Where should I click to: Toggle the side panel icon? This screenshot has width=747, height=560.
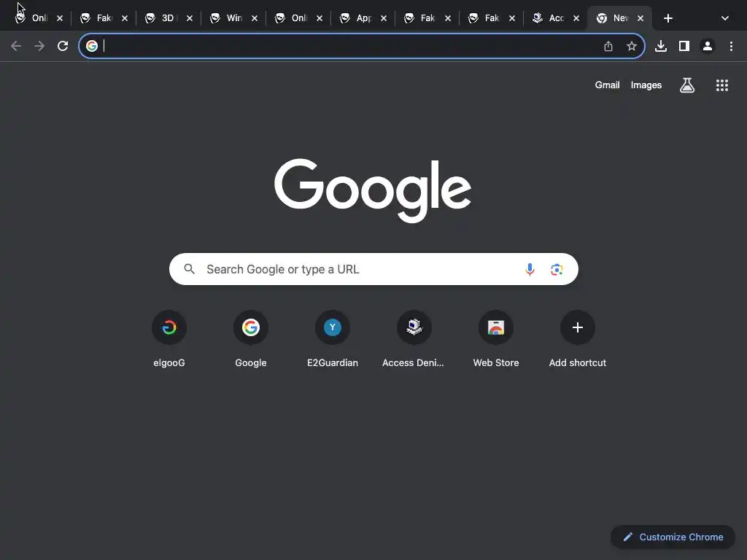[684, 46]
